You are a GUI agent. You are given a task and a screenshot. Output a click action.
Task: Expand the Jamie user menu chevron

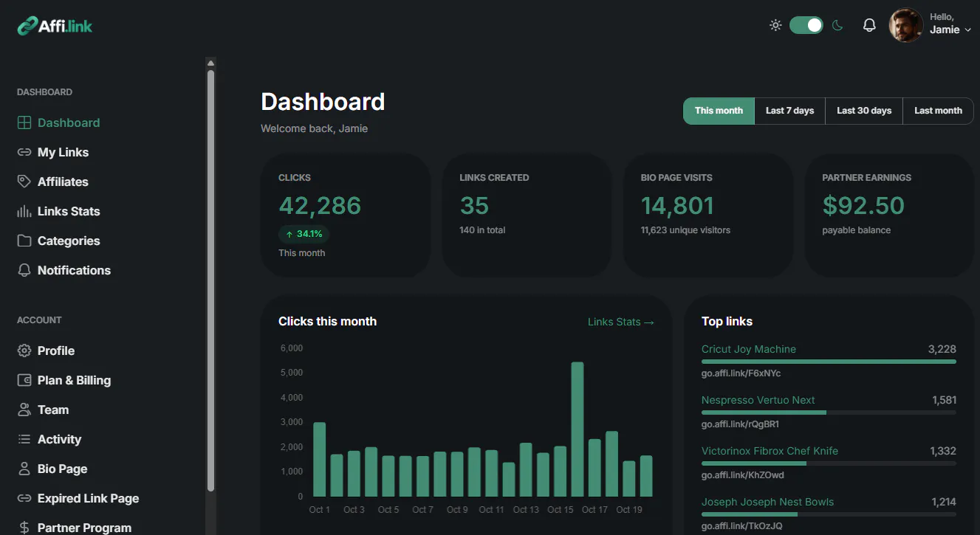coord(967,30)
